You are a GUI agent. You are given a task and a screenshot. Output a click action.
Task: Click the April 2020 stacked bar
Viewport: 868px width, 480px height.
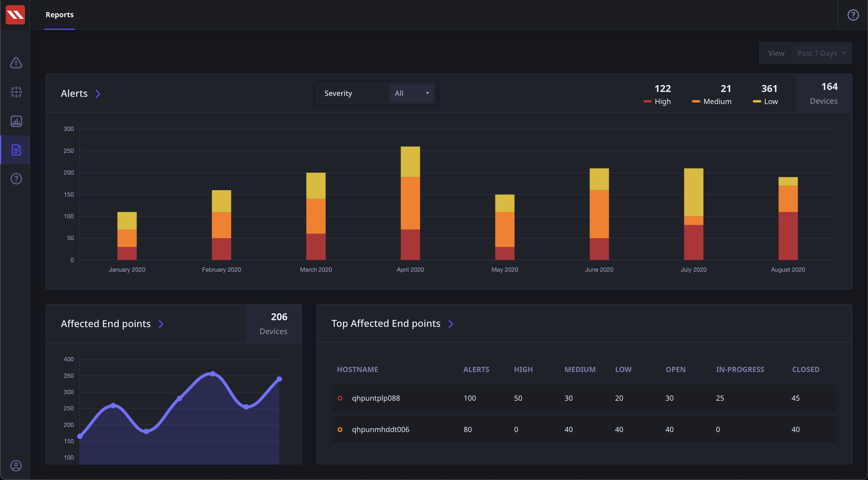click(410, 203)
